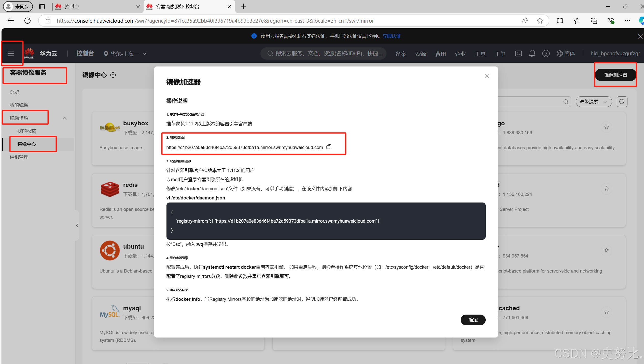Close the 镜像加速器 dialog
The image size is (644, 364).
click(487, 76)
